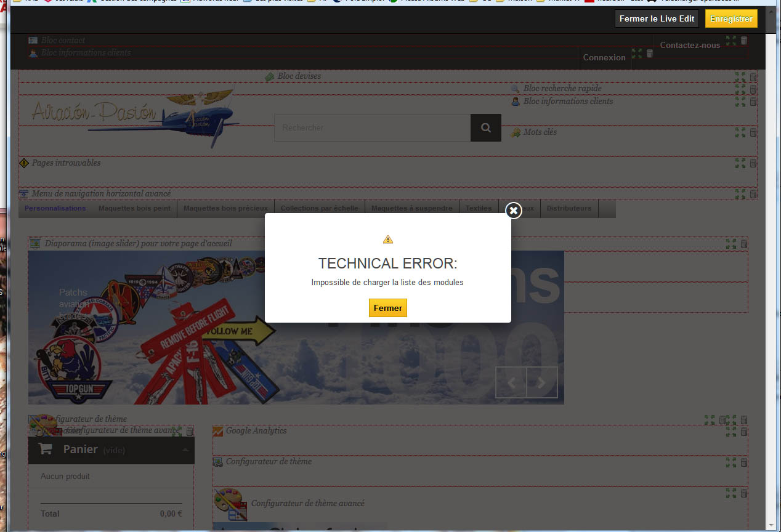Click the Pages introuvables block label
This screenshot has height=532, width=781.
tap(66, 163)
